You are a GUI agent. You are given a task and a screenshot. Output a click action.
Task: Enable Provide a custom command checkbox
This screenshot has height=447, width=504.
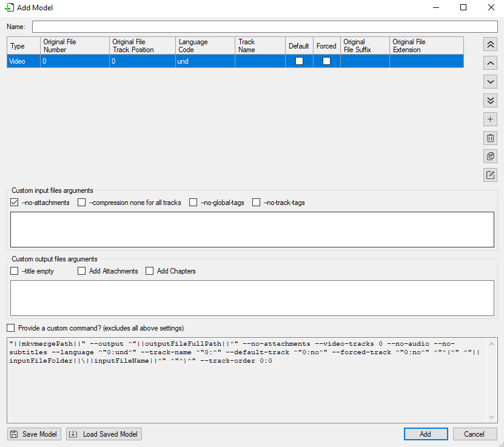(x=10, y=328)
